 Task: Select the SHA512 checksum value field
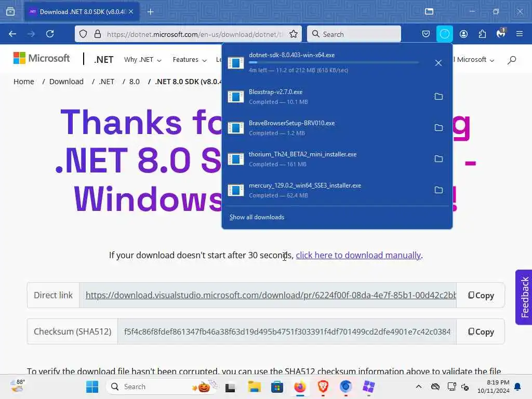pyautogui.click(x=287, y=331)
